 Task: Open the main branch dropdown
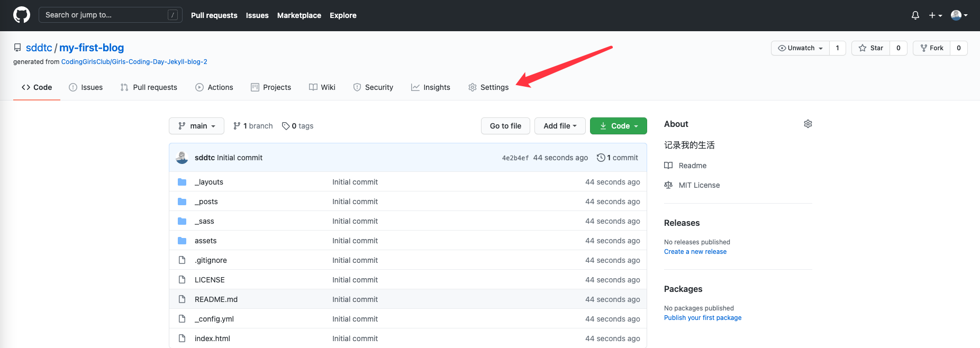pyautogui.click(x=196, y=126)
